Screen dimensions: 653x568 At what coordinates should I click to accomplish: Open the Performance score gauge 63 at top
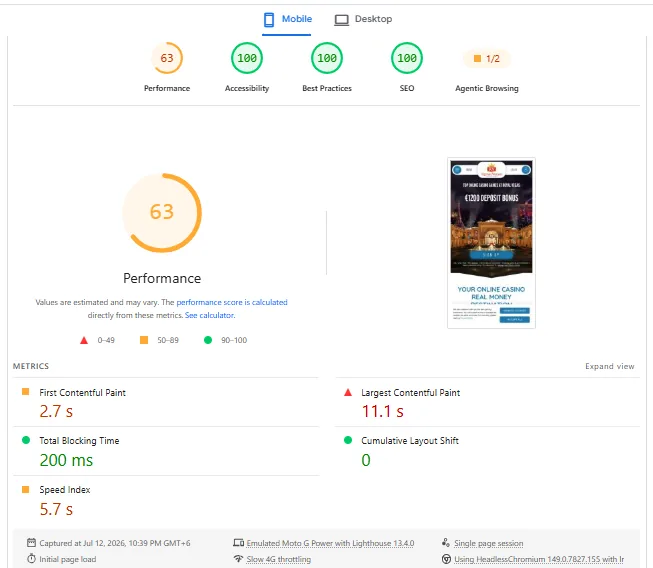coord(167,58)
